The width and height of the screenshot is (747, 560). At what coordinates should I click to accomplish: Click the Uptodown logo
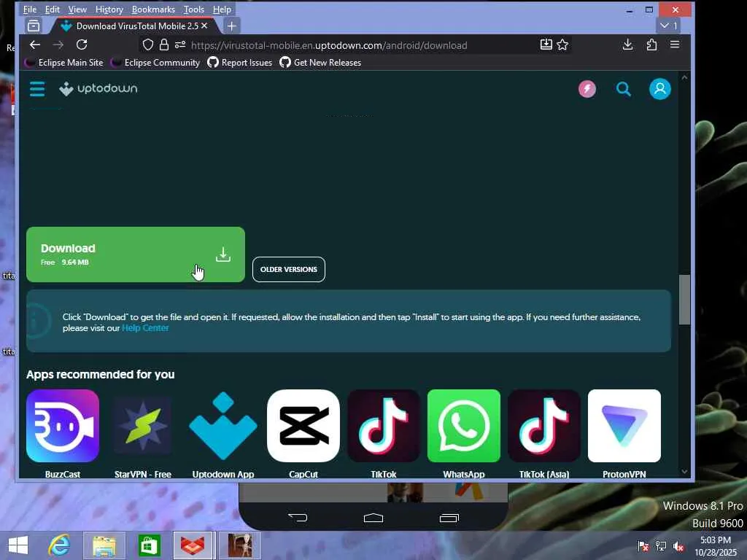click(98, 88)
